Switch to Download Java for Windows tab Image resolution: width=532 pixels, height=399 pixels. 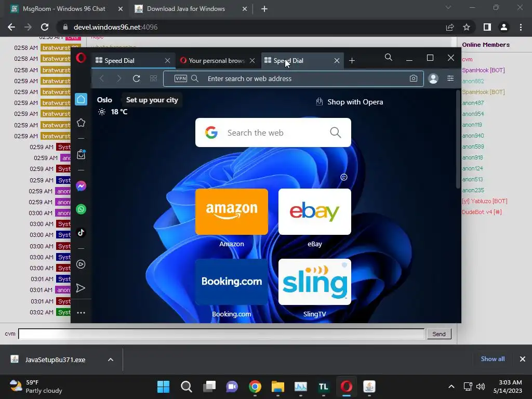(191, 9)
